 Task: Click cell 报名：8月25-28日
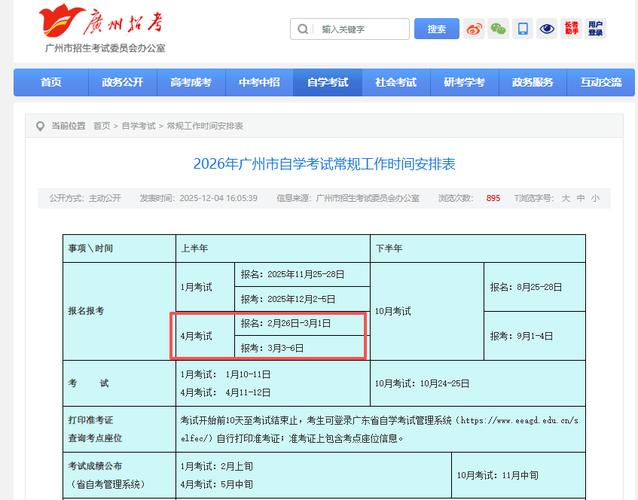tap(535, 287)
